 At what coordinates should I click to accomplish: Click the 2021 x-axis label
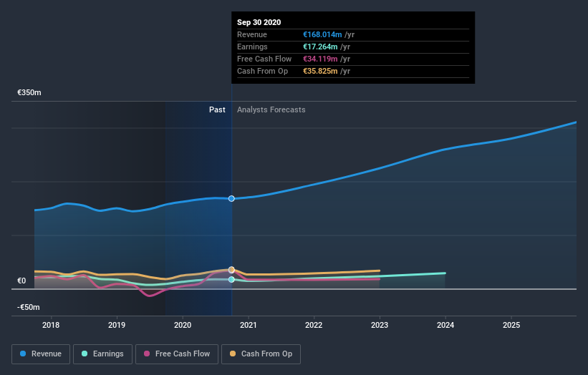[x=249, y=325]
